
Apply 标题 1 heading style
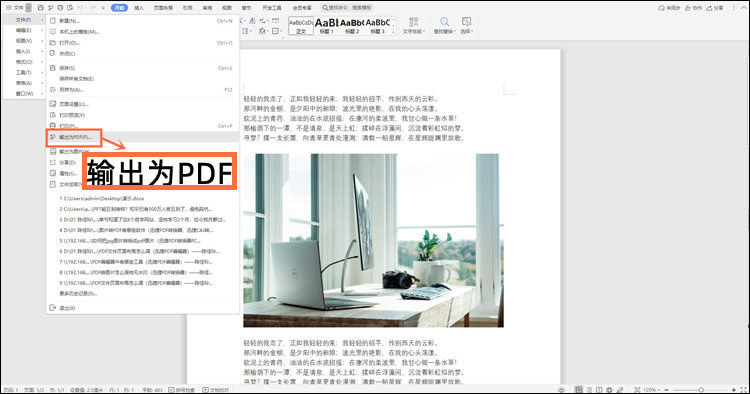pos(327,25)
